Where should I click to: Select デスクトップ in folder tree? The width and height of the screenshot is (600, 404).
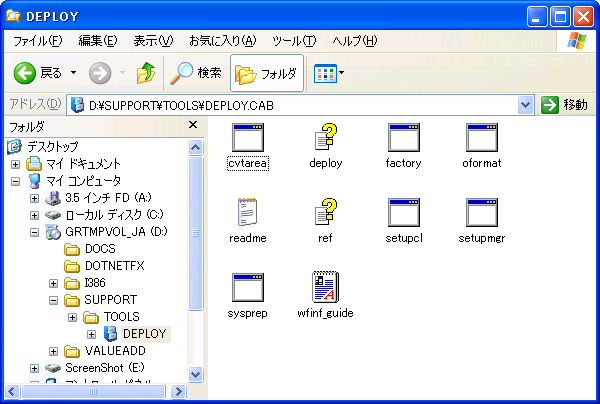tap(52, 147)
